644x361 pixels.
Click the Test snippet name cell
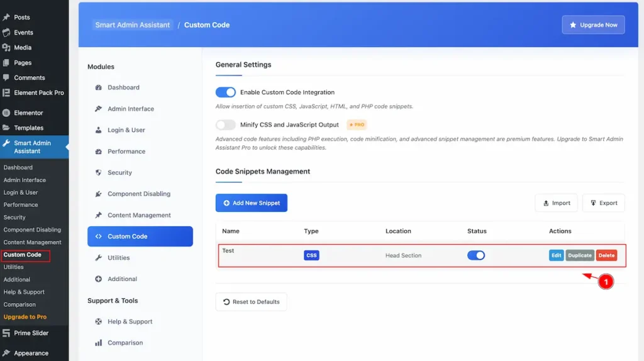click(228, 250)
